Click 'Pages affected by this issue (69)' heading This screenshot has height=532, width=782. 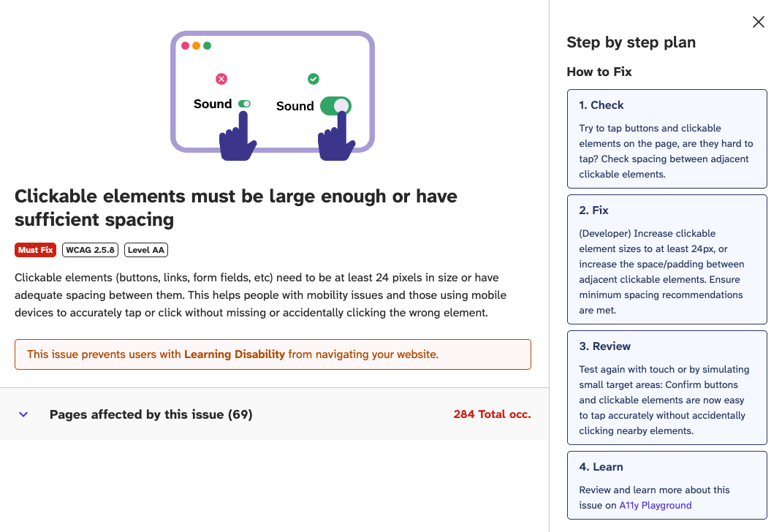[151, 414]
